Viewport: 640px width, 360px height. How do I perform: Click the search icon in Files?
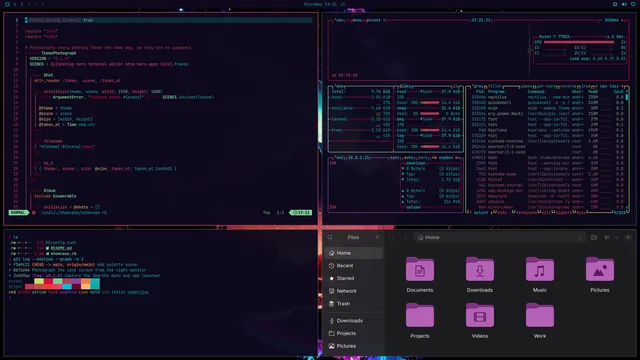coord(330,237)
